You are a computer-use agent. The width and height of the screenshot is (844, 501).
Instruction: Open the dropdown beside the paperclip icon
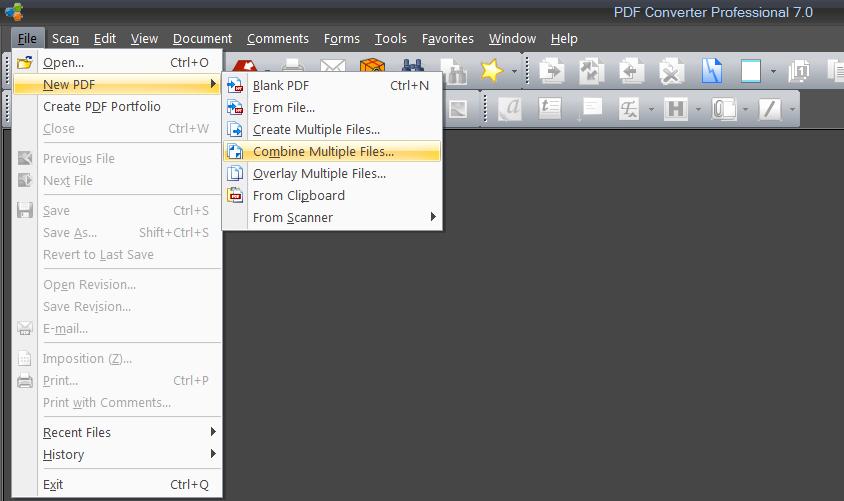click(745, 109)
